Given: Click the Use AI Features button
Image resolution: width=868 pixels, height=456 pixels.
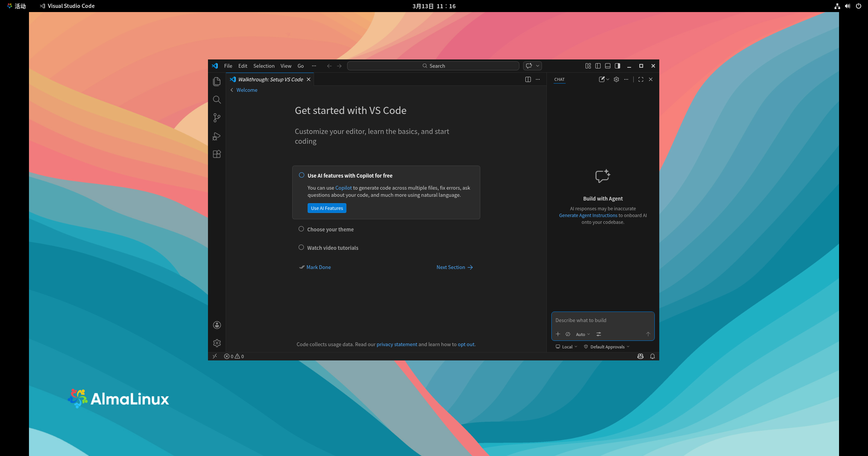Looking at the screenshot, I should click(x=326, y=208).
